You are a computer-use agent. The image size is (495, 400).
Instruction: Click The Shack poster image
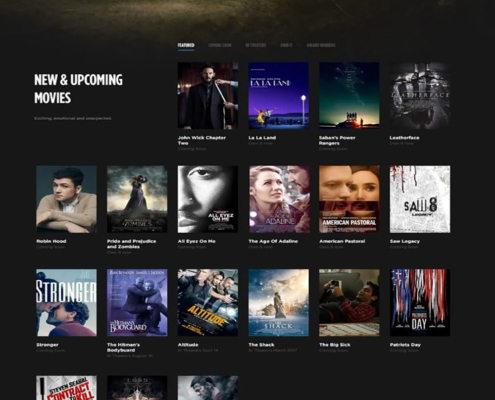coord(278,303)
